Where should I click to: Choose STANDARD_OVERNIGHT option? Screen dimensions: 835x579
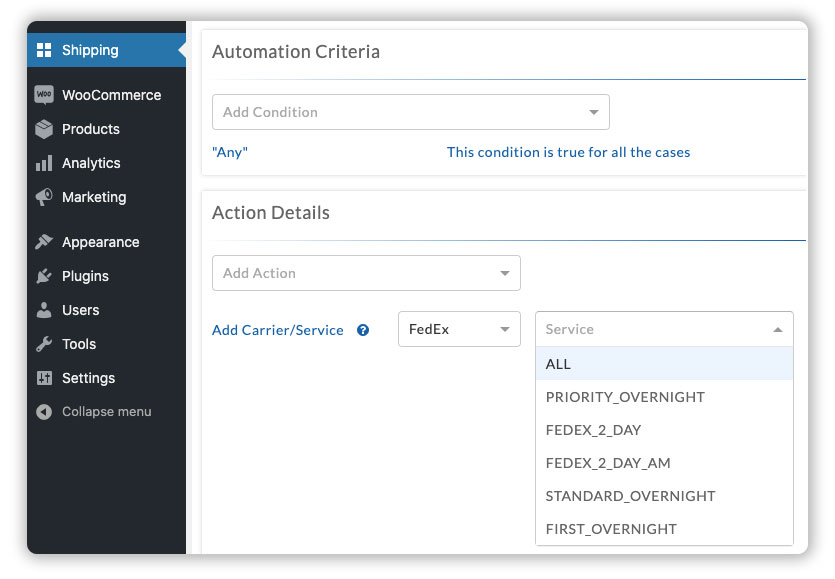coord(664,496)
